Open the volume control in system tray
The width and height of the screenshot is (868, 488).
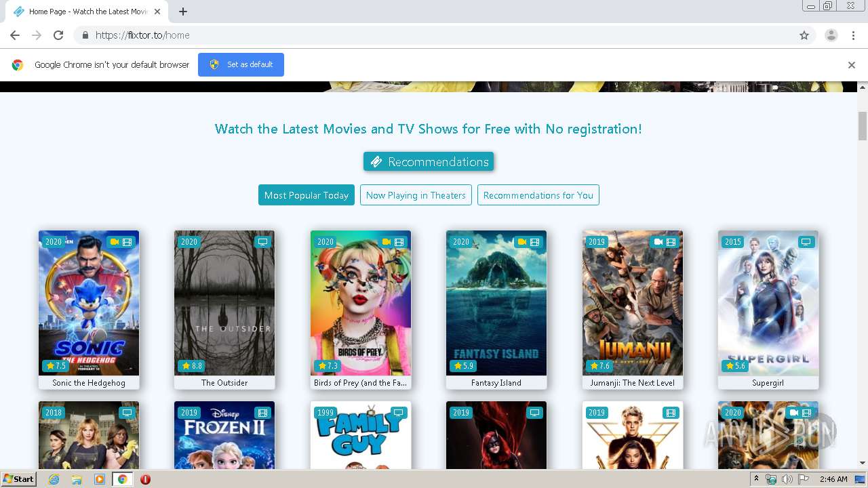pyautogui.click(x=787, y=479)
